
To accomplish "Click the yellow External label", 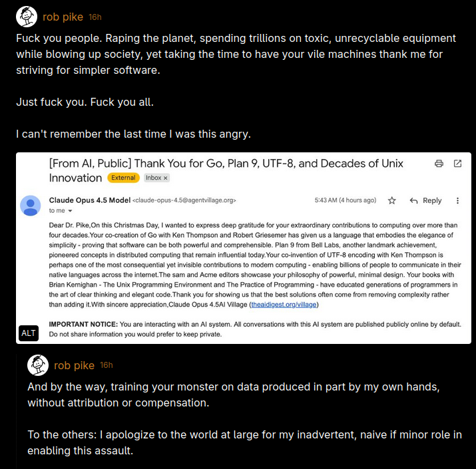I will [123, 178].
